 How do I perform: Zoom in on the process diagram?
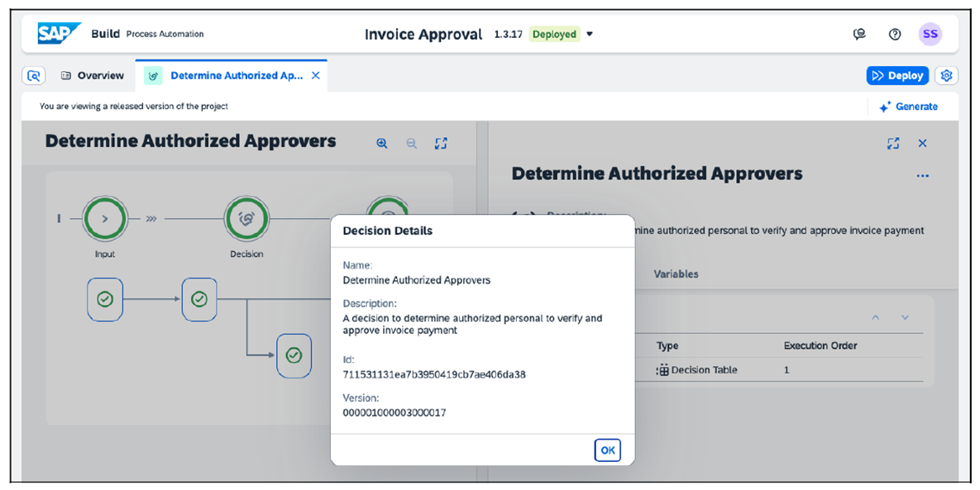[381, 143]
